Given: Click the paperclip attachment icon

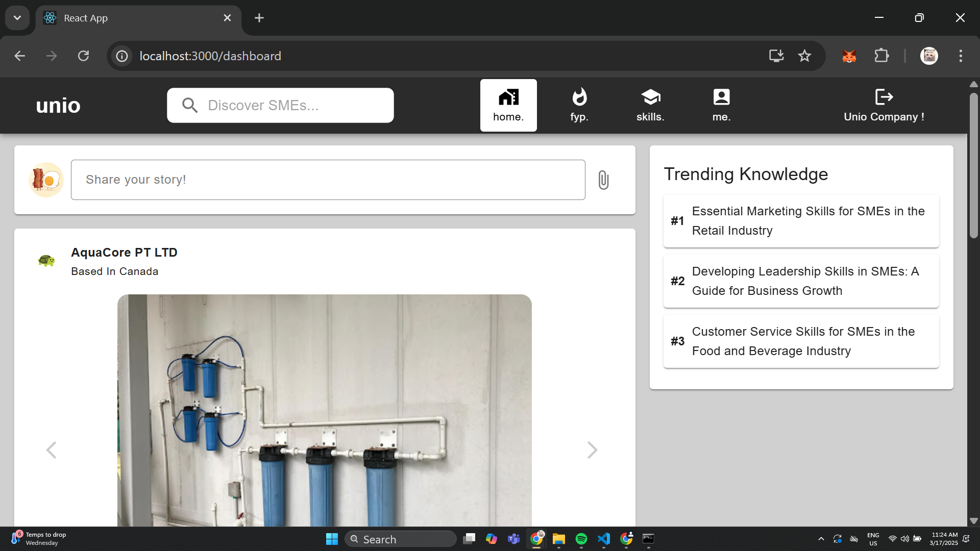Looking at the screenshot, I should 603,180.
